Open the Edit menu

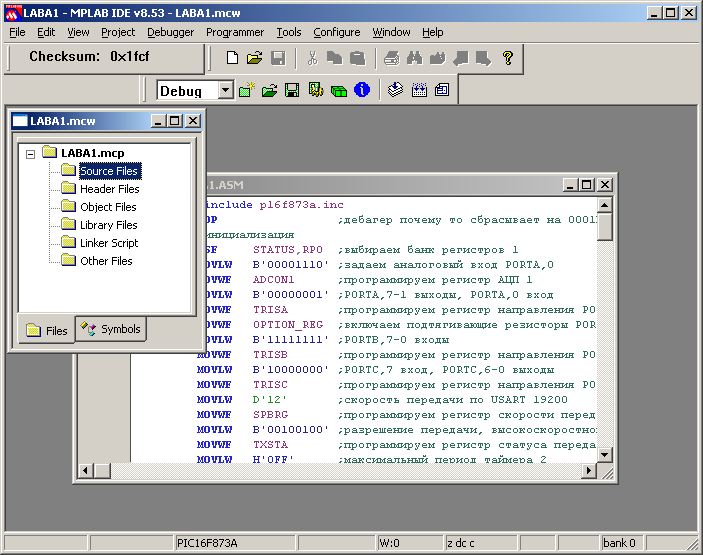(46, 32)
